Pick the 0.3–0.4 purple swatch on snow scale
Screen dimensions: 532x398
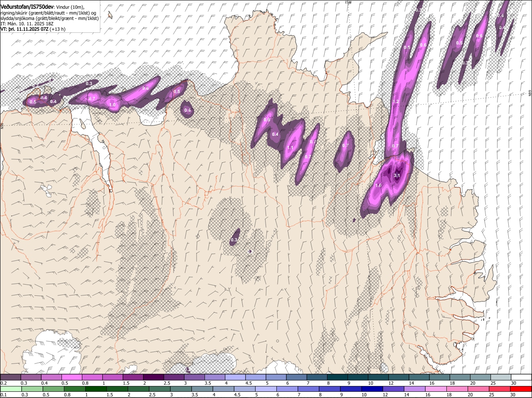[x=31, y=377]
